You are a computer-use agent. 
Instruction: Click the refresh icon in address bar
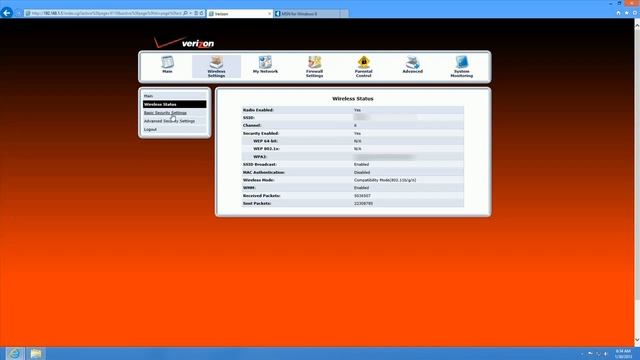tap(202, 13)
